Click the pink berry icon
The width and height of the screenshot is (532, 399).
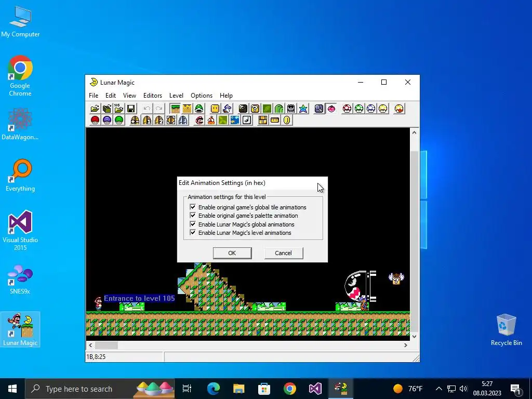(331, 109)
